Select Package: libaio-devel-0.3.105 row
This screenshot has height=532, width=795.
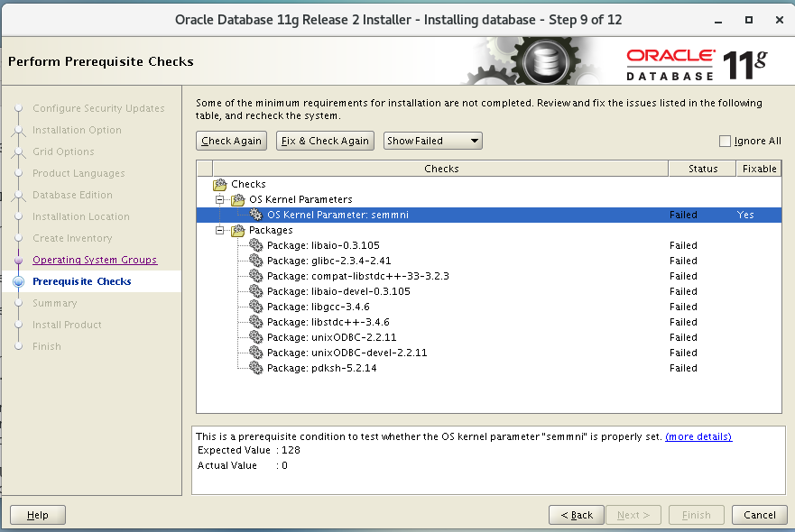click(489, 291)
